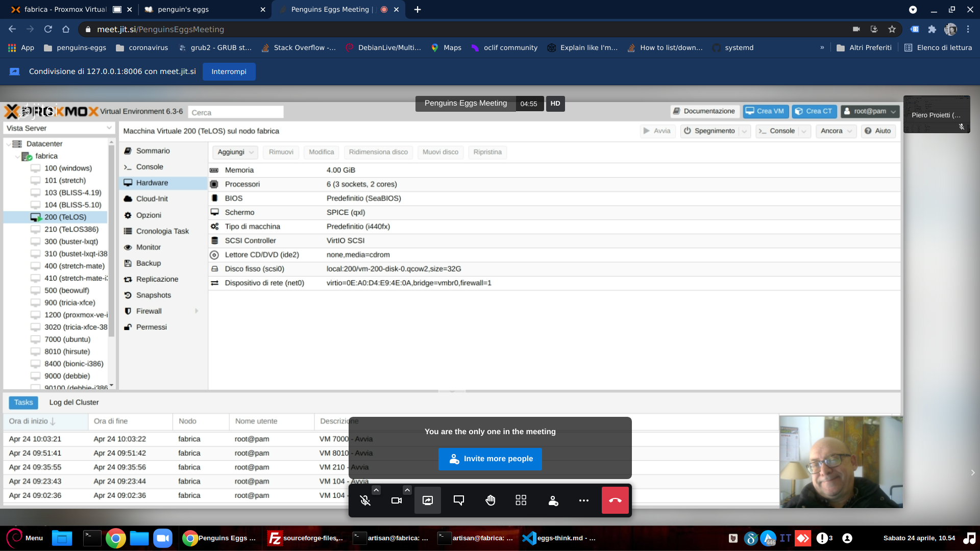Open the Vista Server view selector

pos(59,128)
